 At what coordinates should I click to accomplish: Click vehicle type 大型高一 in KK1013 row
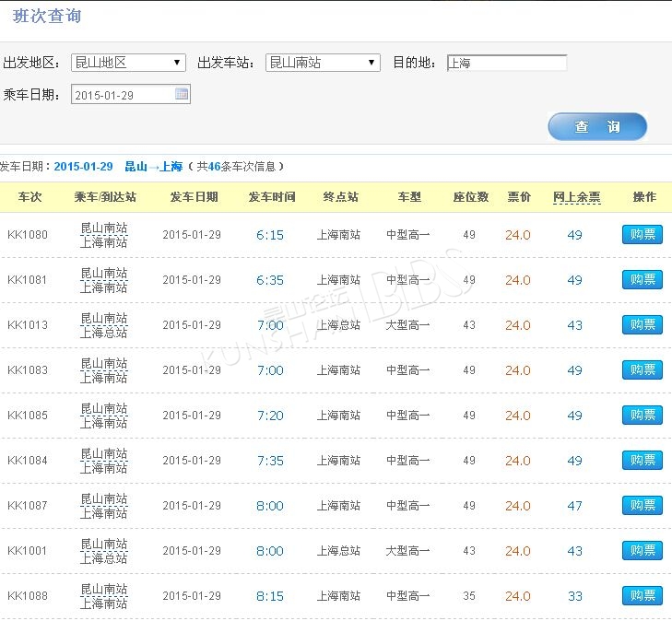pyautogui.click(x=407, y=325)
